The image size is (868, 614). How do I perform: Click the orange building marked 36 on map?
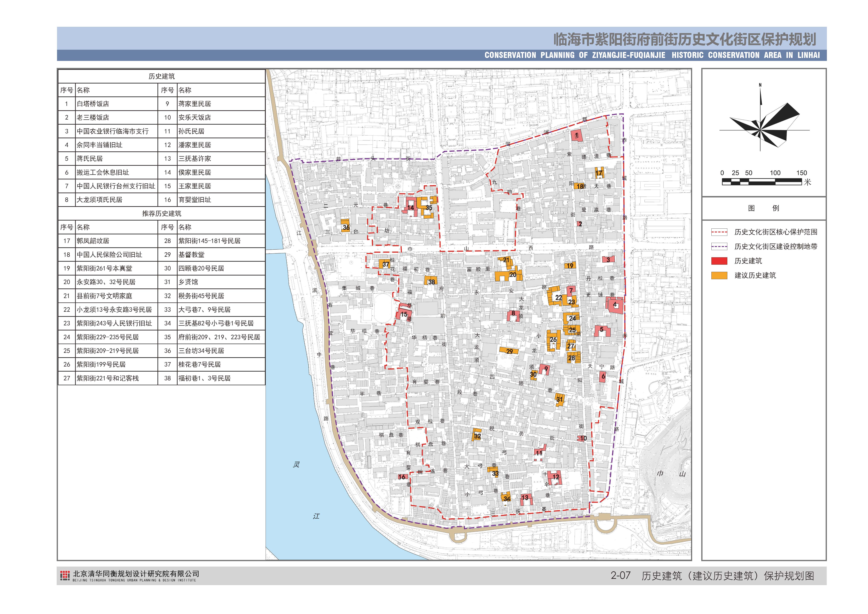[345, 225]
